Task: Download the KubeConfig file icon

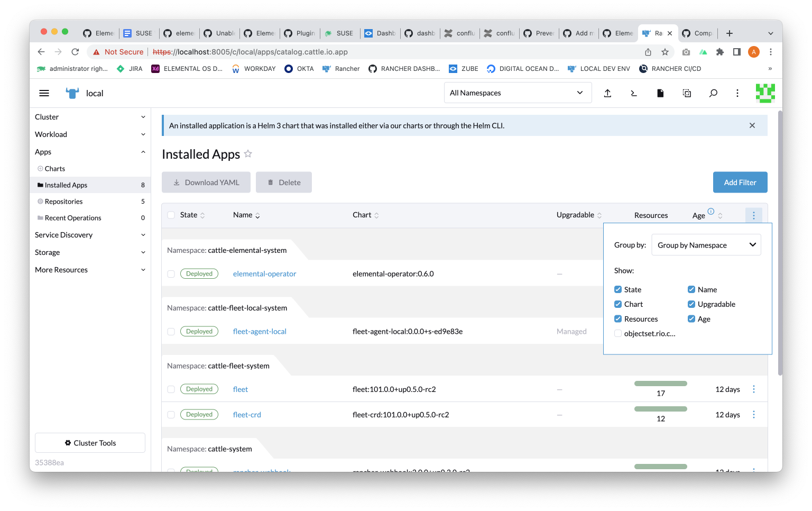Action: click(660, 93)
